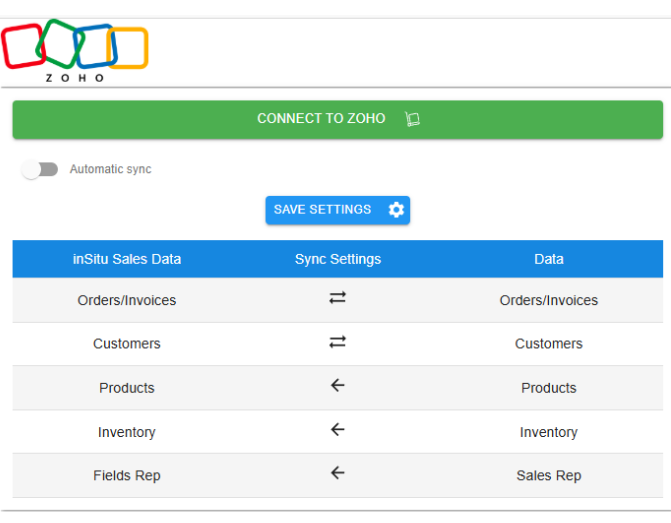Select the inSitu Sales Data column header
The width and height of the screenshot is (671, 523).
click(x=127, y=259)
